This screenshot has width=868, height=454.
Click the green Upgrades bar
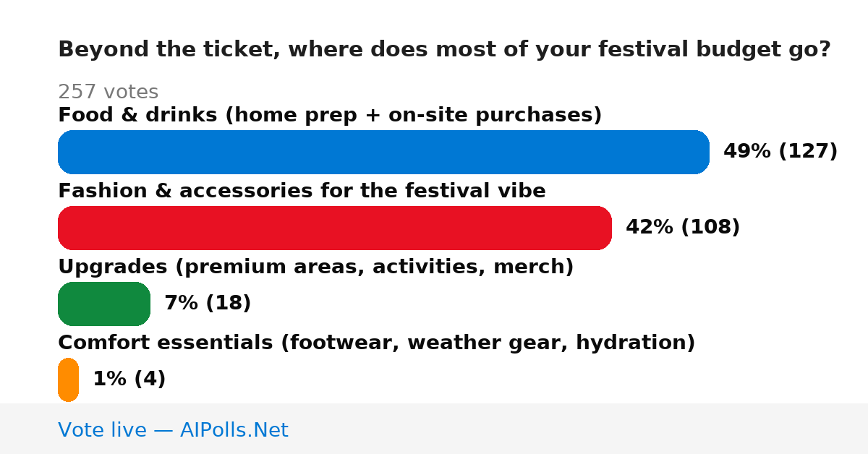[x=104, y=304]
